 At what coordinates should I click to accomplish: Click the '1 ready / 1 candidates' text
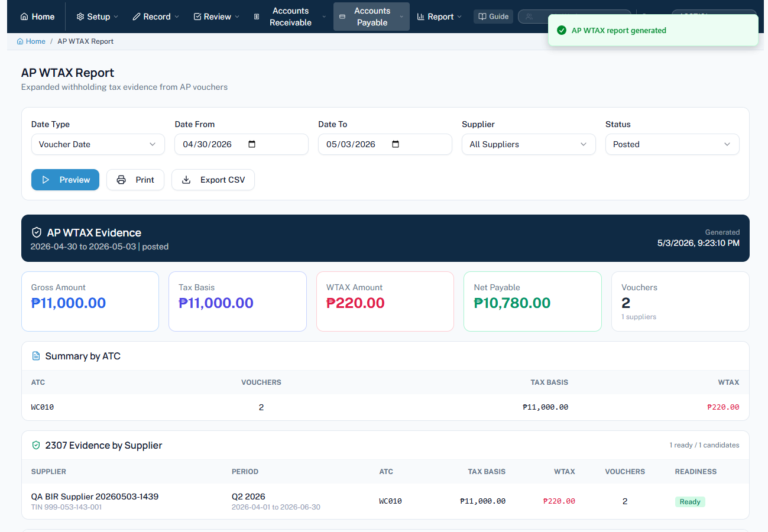click(704, 445)
